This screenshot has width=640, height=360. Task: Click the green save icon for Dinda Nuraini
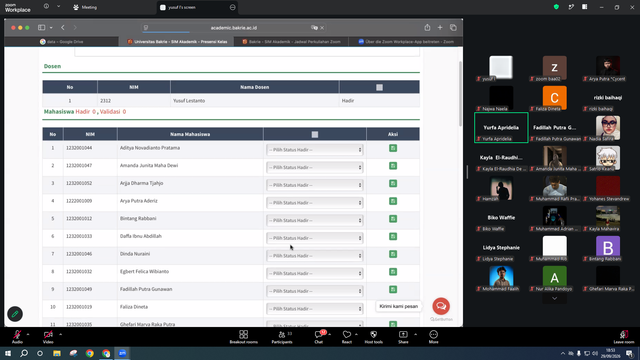click(393, 254)
